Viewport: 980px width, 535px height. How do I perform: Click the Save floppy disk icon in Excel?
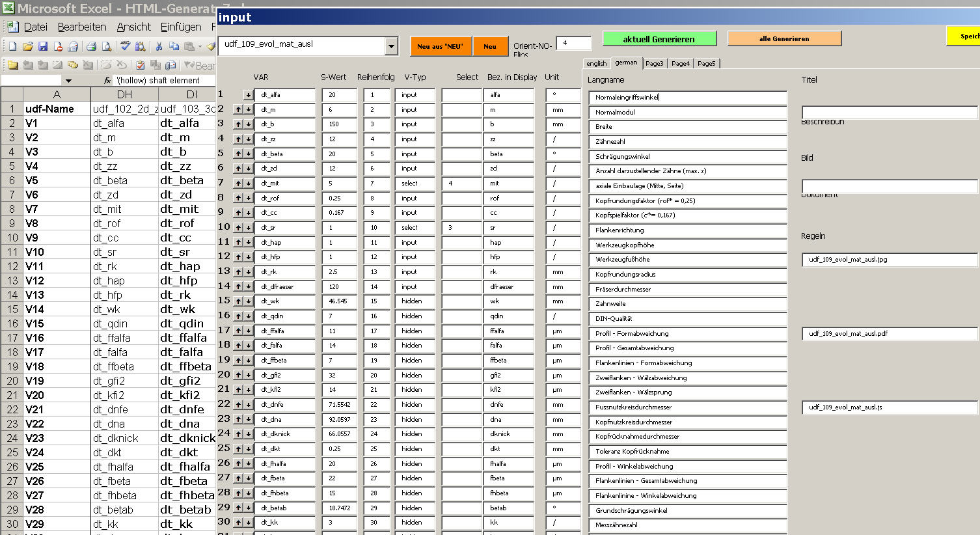(x=42, y=46)
